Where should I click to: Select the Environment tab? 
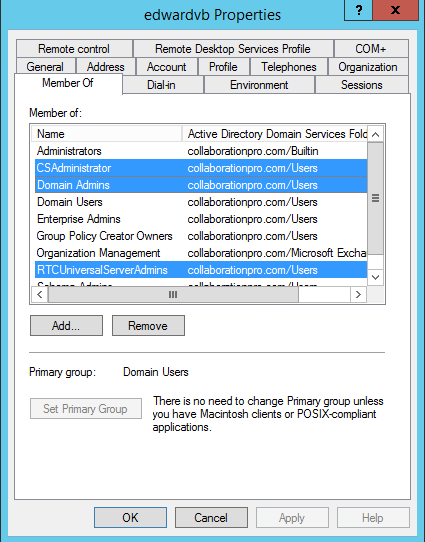coord(259,85)
